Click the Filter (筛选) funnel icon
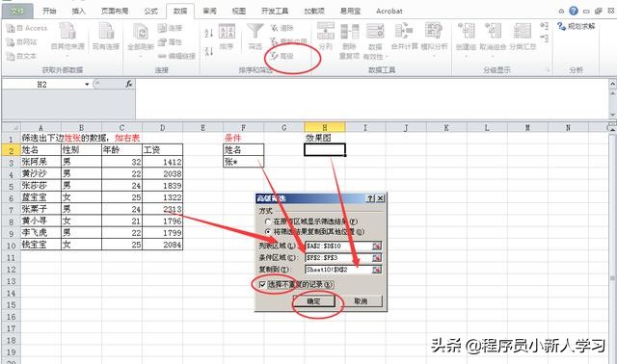Screen dimensions: 617x364 coord(255,32)
